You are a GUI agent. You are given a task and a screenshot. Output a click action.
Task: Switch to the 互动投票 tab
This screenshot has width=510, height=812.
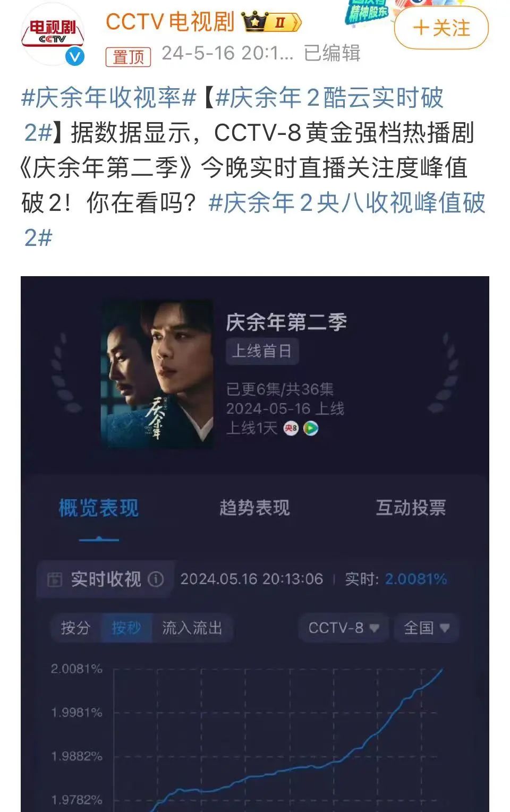tap(411, 508)
